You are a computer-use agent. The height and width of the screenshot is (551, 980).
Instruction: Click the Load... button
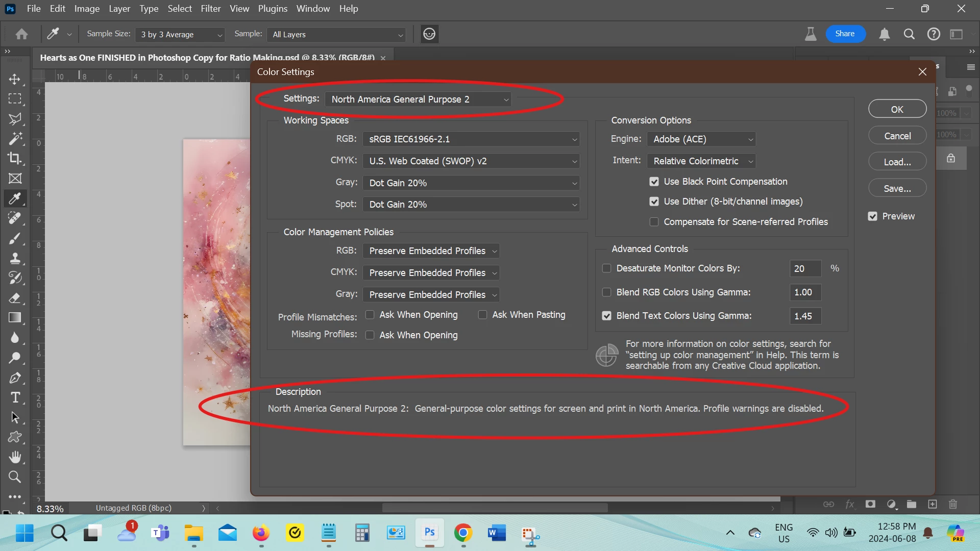point(897,162)
